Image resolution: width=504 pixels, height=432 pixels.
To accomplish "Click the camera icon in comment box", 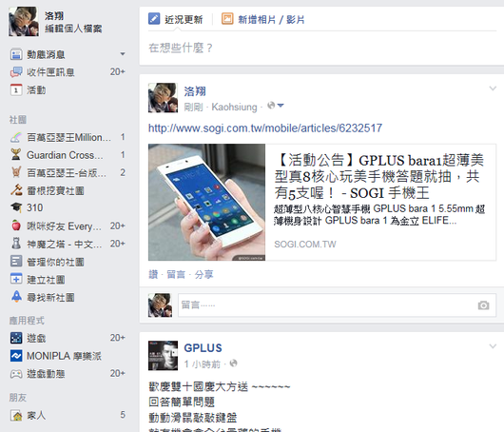I will click(483, 304).
